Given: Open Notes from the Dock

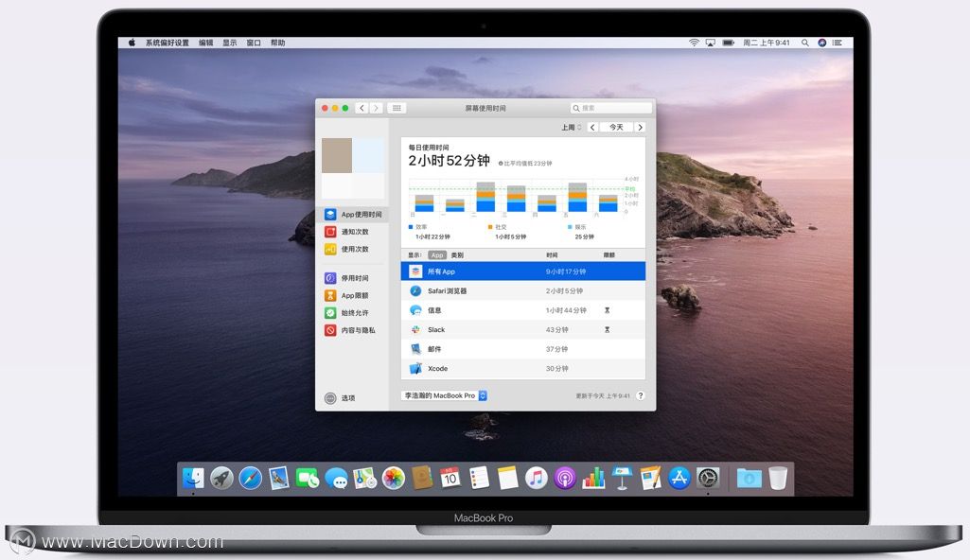Looking at the screenshot, I should point(507,478).
